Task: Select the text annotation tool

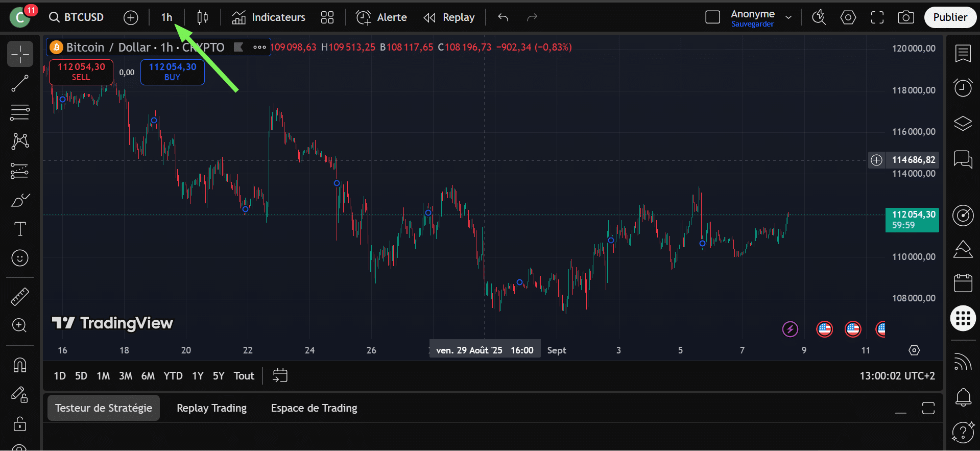Action: click(20, 229)
